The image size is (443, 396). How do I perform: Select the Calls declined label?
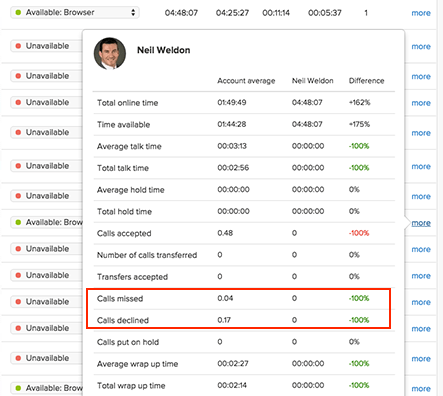123,320
